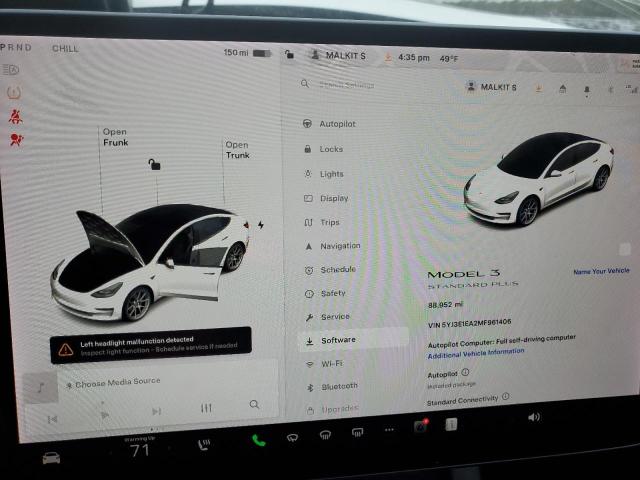Open the media equalizer icon
The width and height of the screenshot is (640, 480).
(x=206, y=408)
